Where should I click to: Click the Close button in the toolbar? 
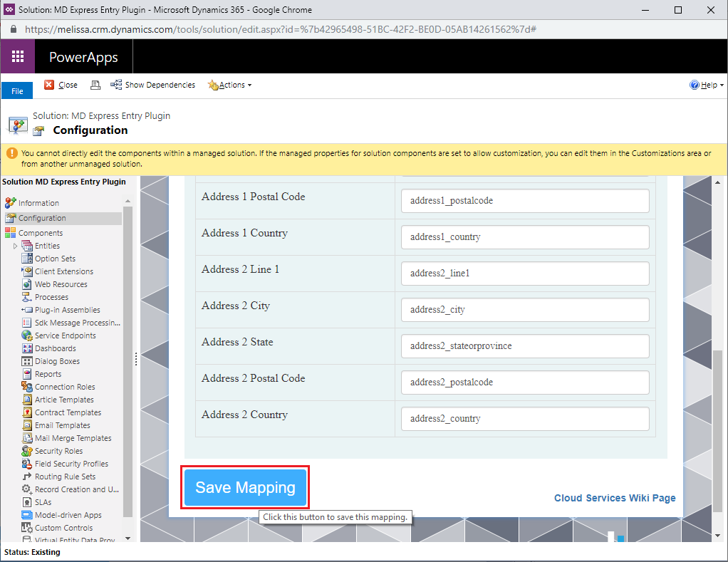(x=61, y=85)
